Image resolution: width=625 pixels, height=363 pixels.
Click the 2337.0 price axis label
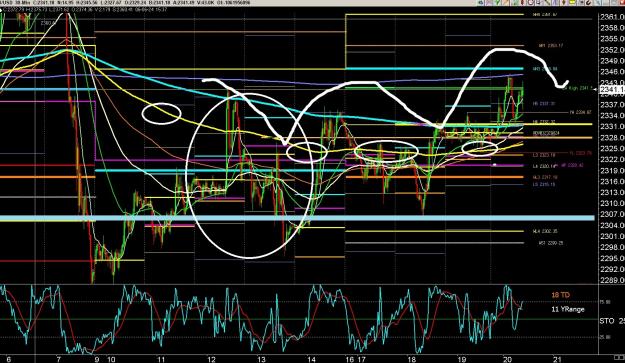coord(613,105)
